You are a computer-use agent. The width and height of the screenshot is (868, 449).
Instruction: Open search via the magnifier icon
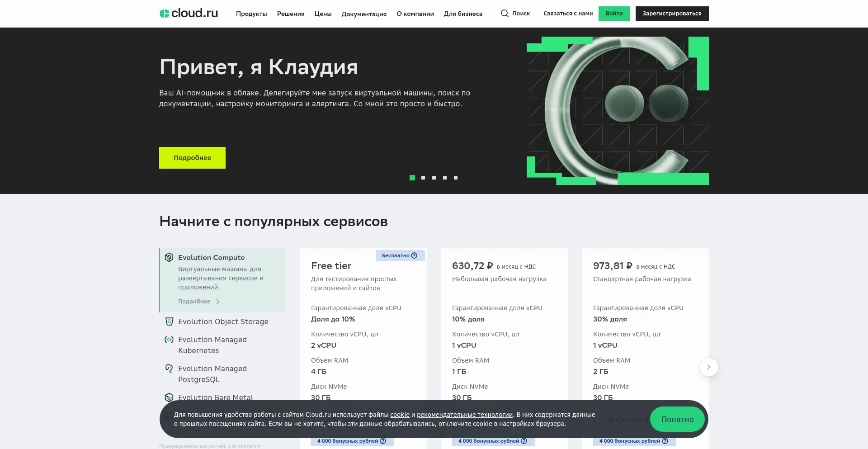pyautogui.click(x=505, y=14)
